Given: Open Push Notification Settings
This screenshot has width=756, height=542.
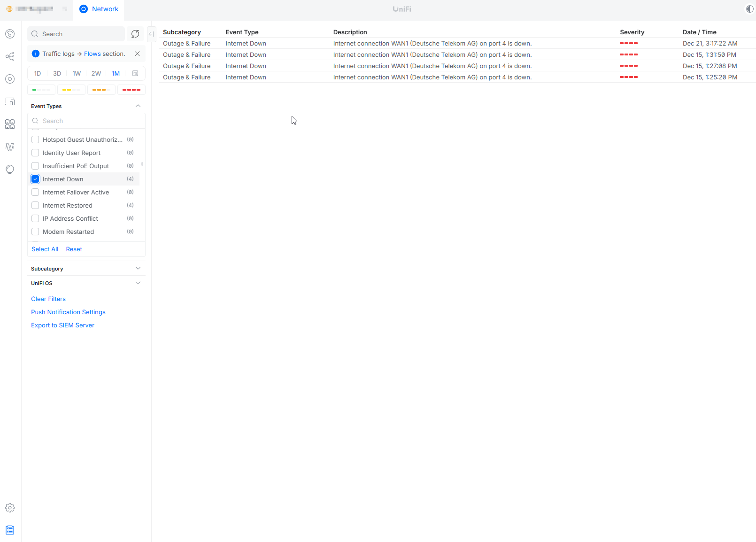Looking at the screenshot, I should (69, 312).
